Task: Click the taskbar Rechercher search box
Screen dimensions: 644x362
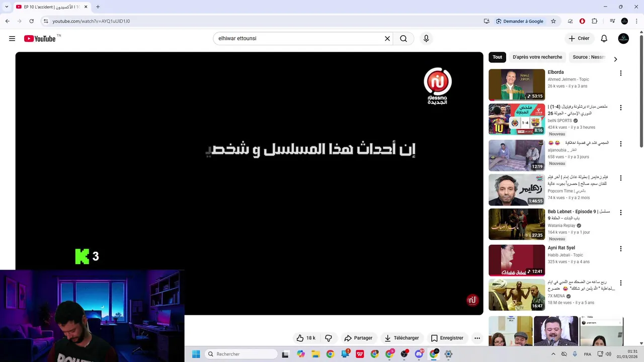Action: (x=242, y=354)
